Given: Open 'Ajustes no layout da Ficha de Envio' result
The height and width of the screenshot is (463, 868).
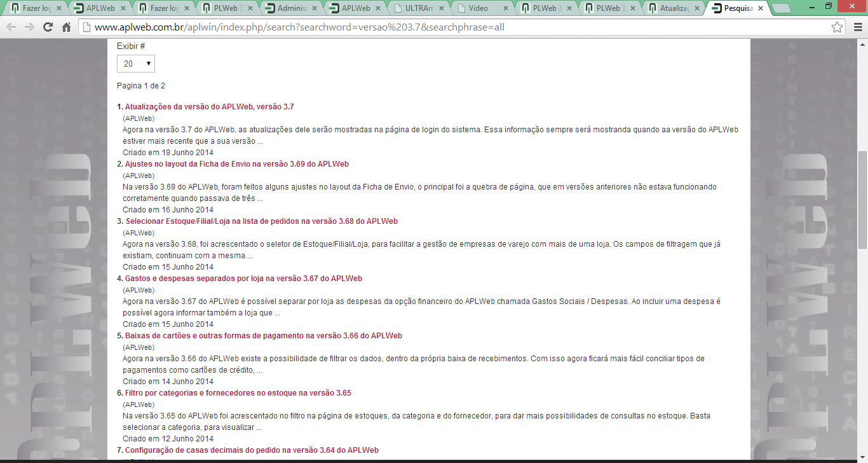Looking at the screenshot, I should [237, 164].
